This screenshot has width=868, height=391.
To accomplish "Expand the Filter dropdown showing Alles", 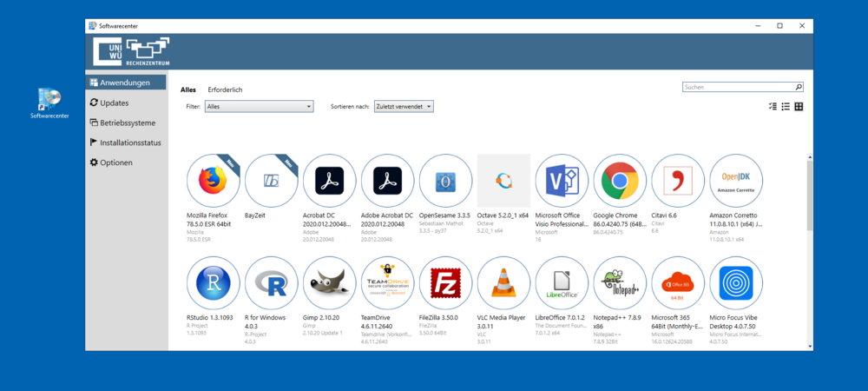I will click(x=260, y=107).
